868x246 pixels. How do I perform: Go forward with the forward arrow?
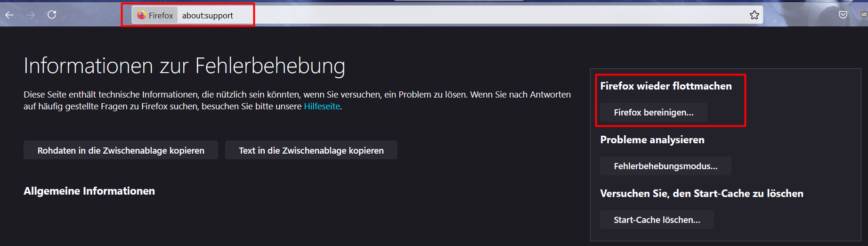[x=31, y=15]
